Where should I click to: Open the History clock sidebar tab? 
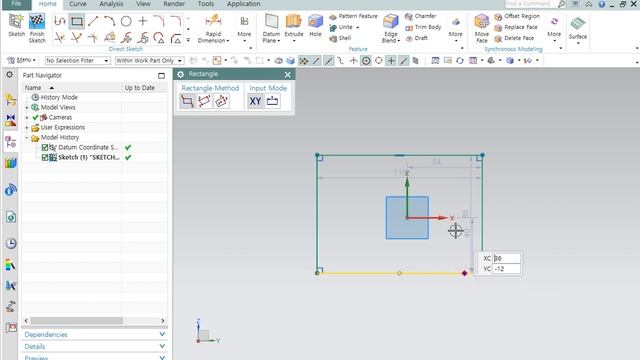click(x=11, y=244)
